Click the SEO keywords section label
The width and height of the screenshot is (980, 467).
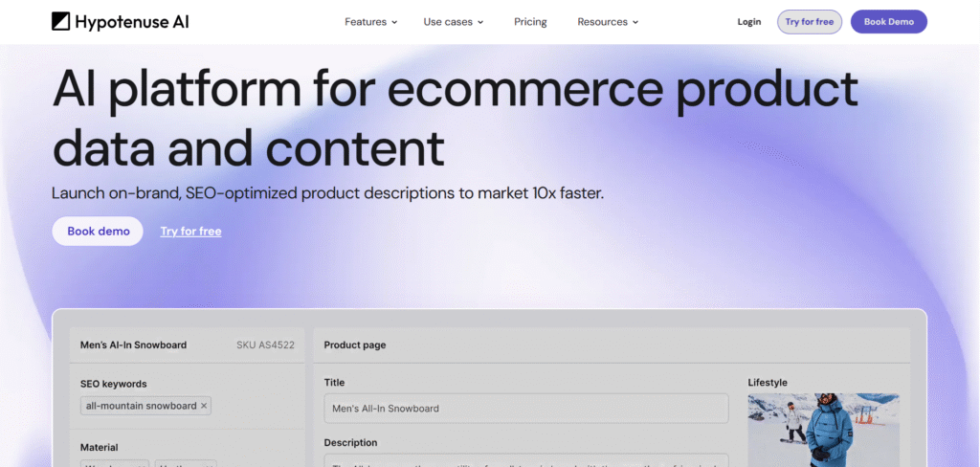tap(113, 384)
